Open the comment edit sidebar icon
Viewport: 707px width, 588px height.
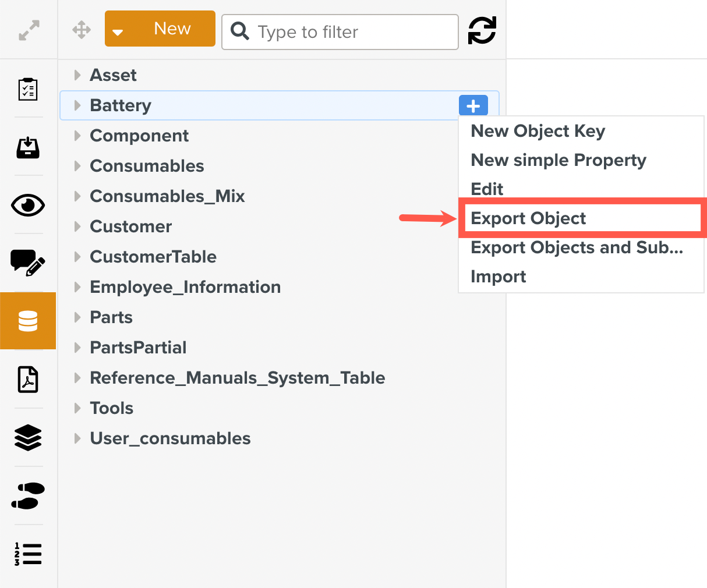28,263
